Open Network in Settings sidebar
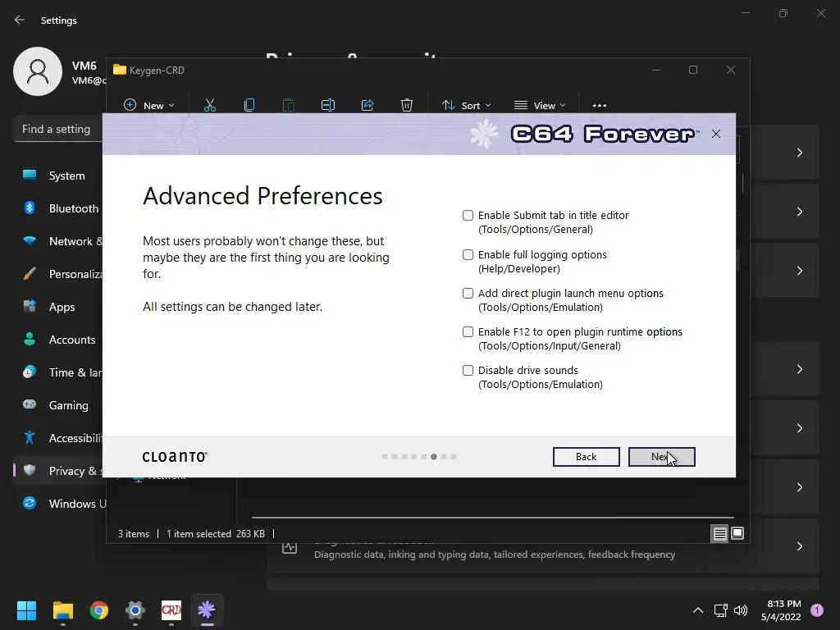840x630 pixels. (x=59, y=241)
